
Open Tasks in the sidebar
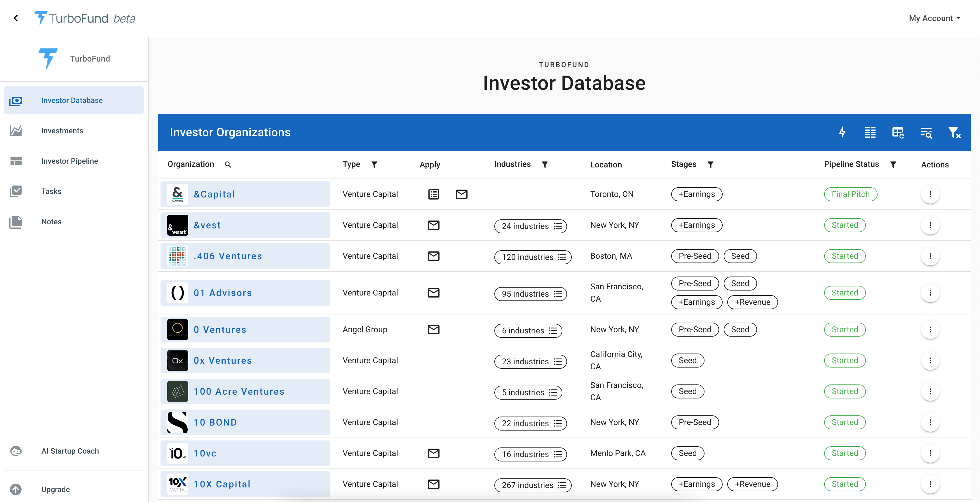point(74,191)
